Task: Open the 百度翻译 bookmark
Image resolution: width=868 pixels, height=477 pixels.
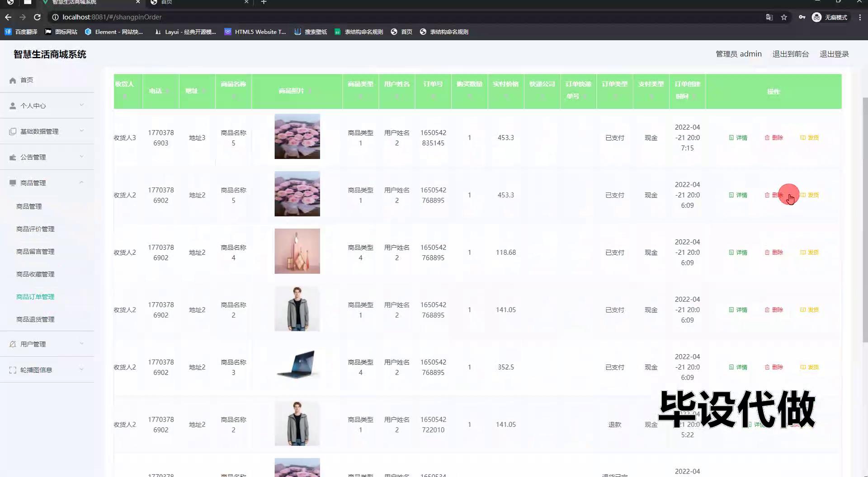Action: coord(21,32)
